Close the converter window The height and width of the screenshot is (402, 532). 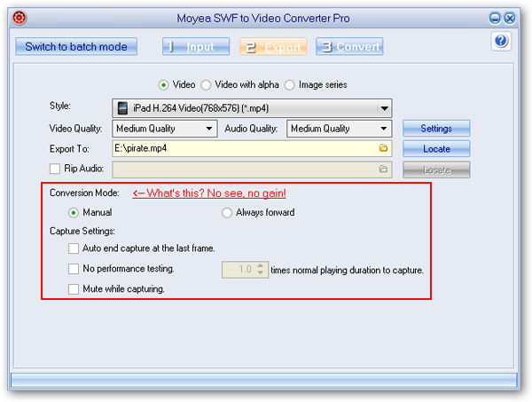pyautogui.click(x=510, y=18)
